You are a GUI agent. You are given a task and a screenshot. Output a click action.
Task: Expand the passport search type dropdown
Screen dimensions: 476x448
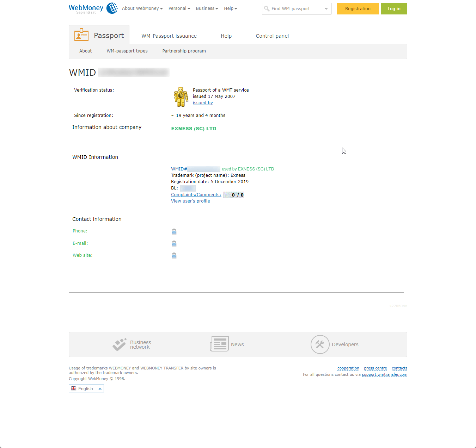(326, 8)
